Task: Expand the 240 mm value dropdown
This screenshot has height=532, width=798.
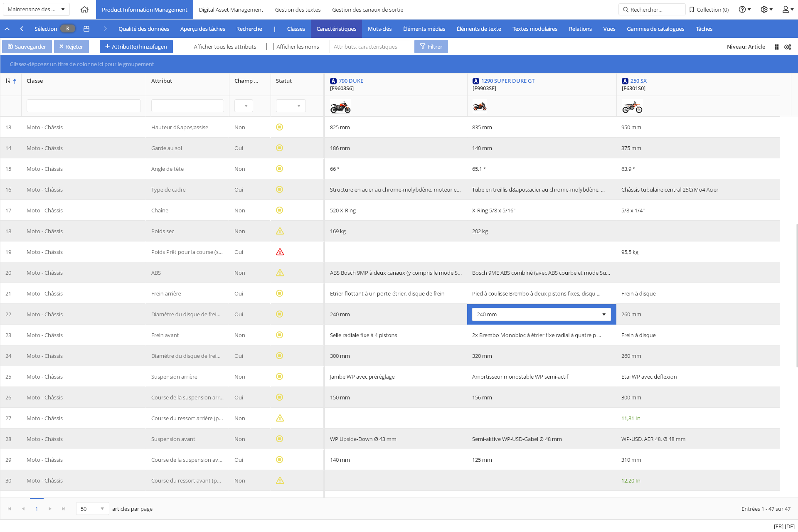Action: [604, 315]
